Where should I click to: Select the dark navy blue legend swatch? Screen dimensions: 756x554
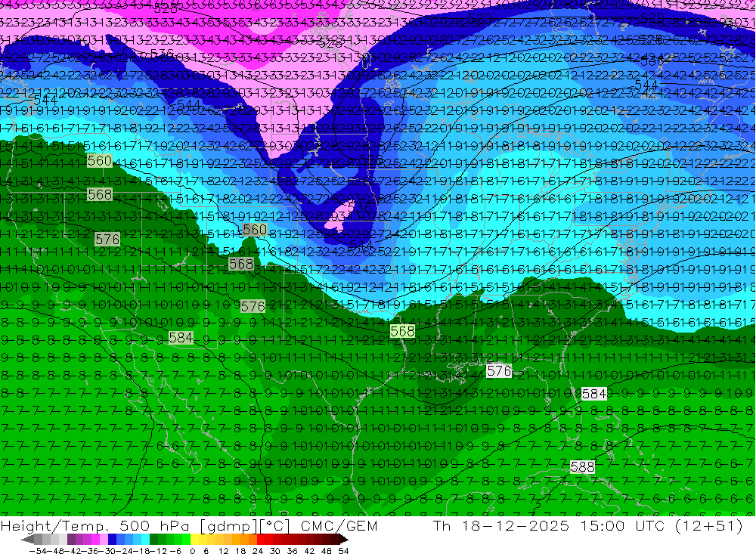(112, 540)
